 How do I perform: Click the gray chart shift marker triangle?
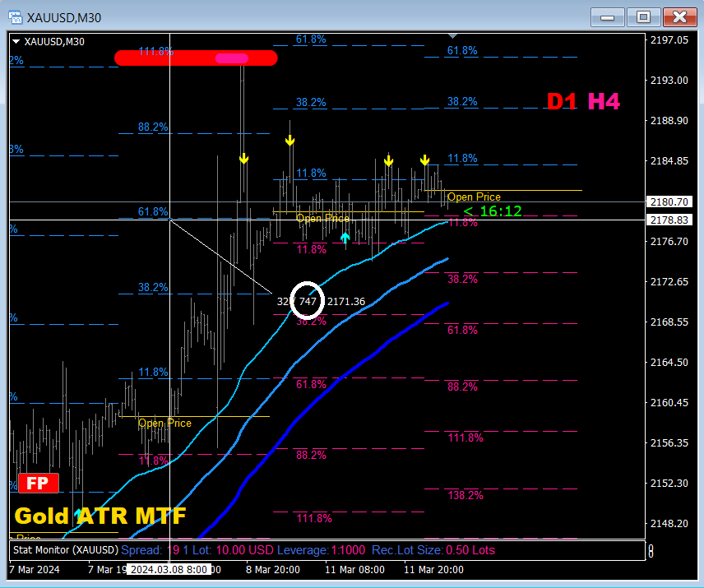tap(452, 36)
